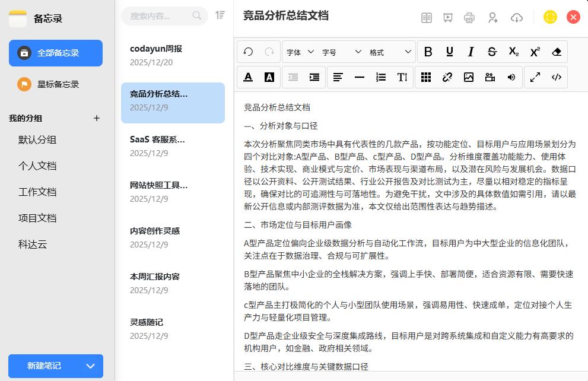
Task: Click the cloud download icon
Action: (x=516, y=17)
